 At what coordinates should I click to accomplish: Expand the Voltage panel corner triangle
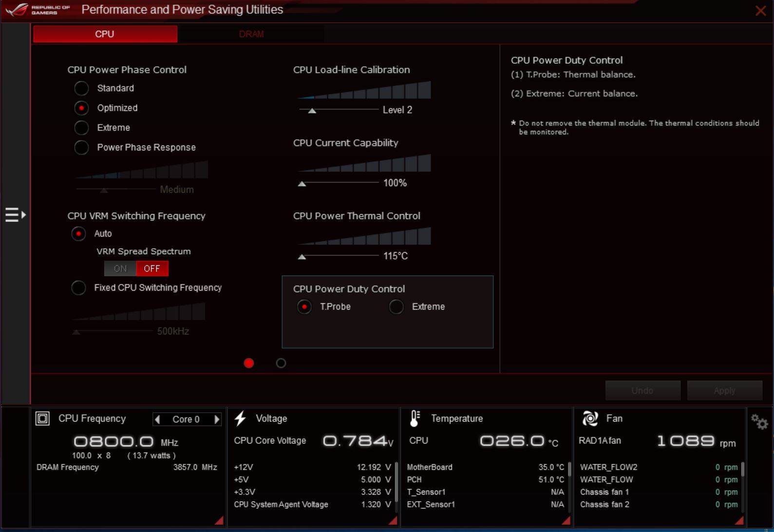click(x=393, y=520)
